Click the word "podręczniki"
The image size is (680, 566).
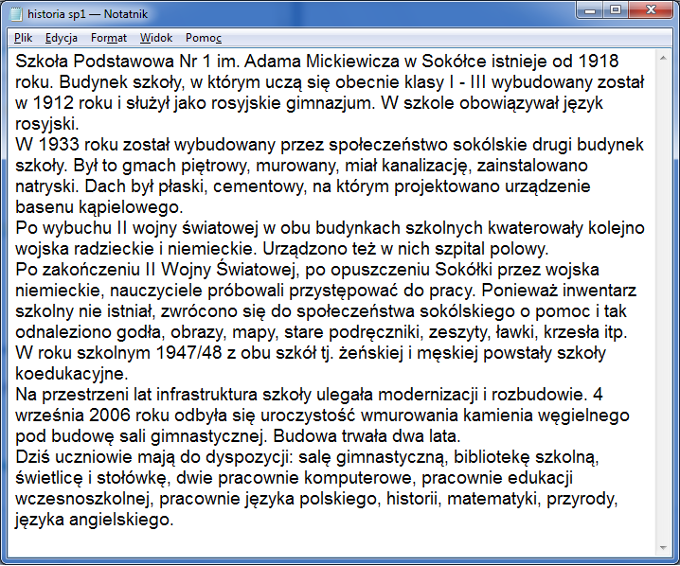[x=376, y=332]
